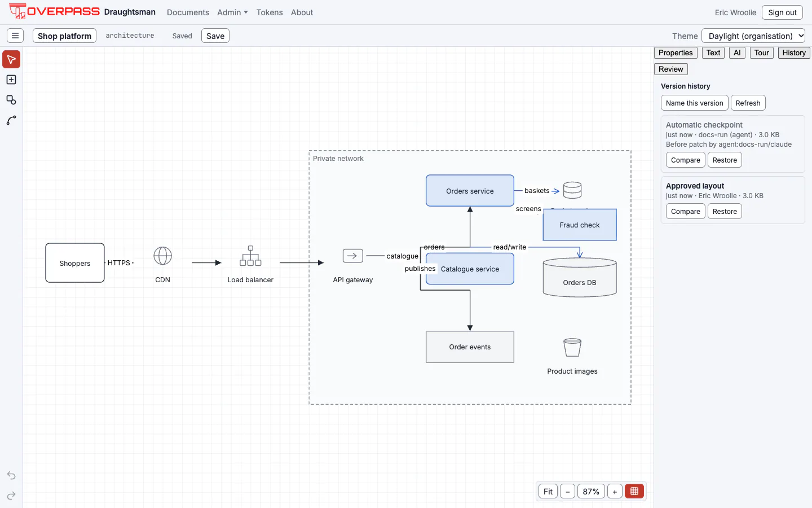
Task: Open the Documents page
Action: click(188, 12)
